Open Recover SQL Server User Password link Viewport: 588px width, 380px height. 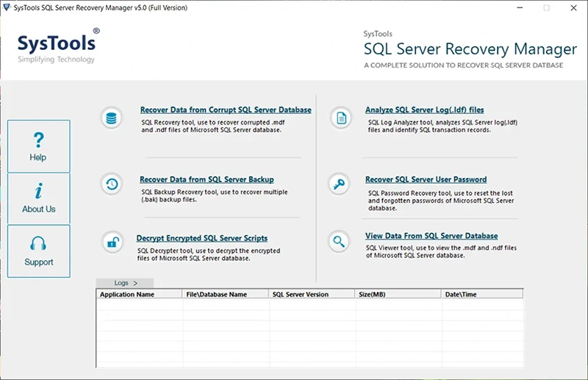point(426,179)
